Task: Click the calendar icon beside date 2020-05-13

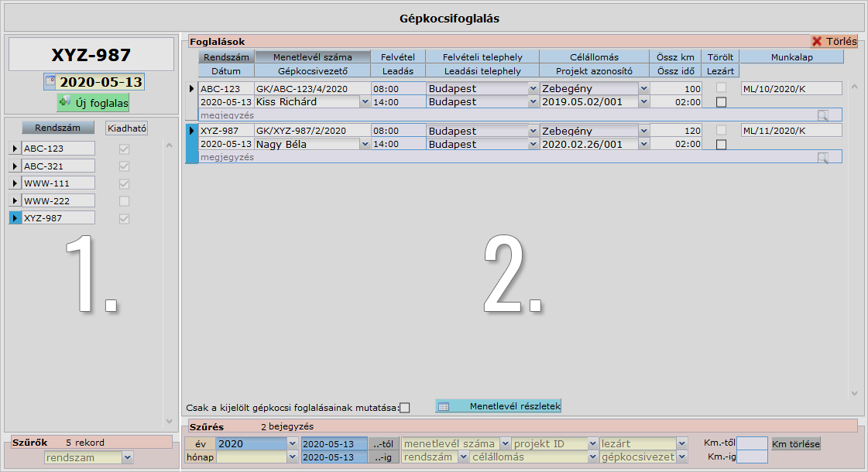Action: (50, 81)
